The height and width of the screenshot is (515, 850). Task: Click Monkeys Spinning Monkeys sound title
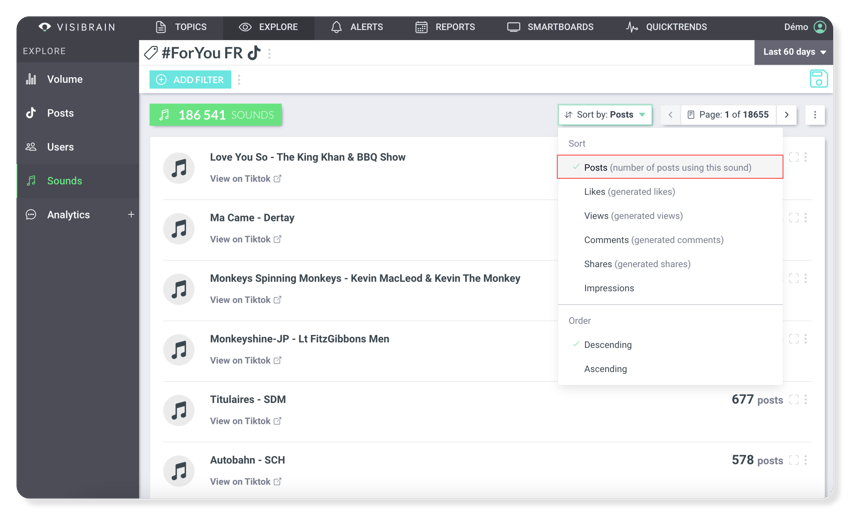pyautogui.click(x=365, y=278)
